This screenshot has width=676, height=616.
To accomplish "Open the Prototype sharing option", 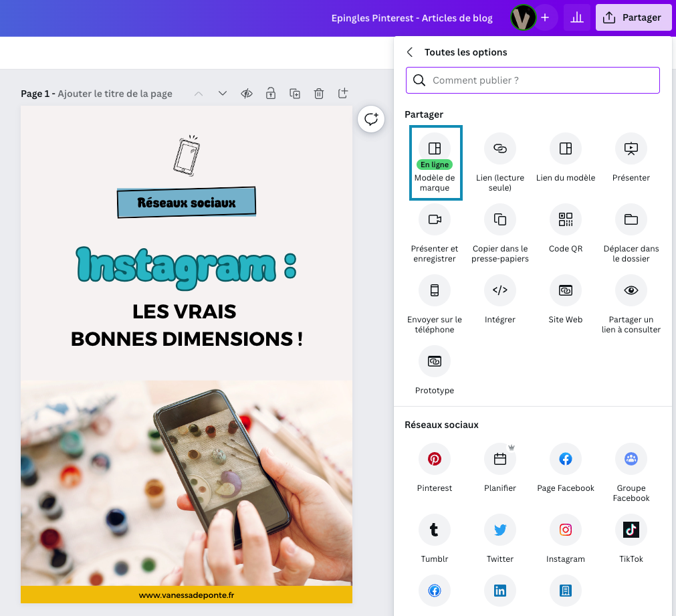I will [x=434, y=361].
